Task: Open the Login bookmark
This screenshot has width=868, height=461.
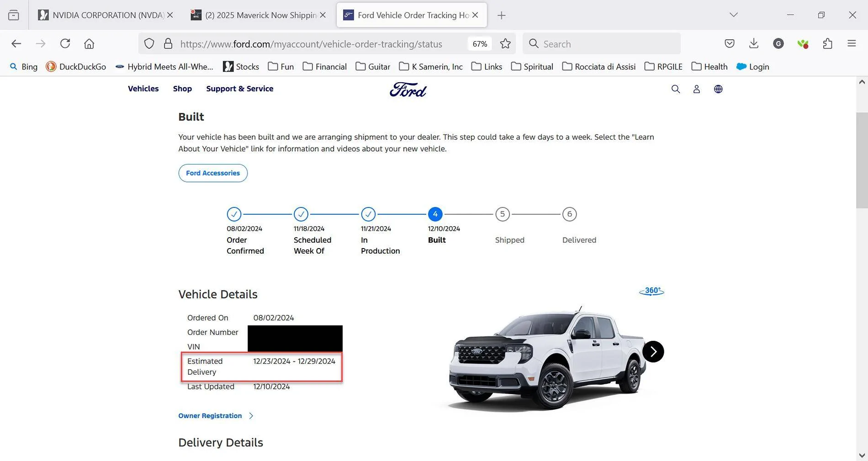Action: coord(752,67)
